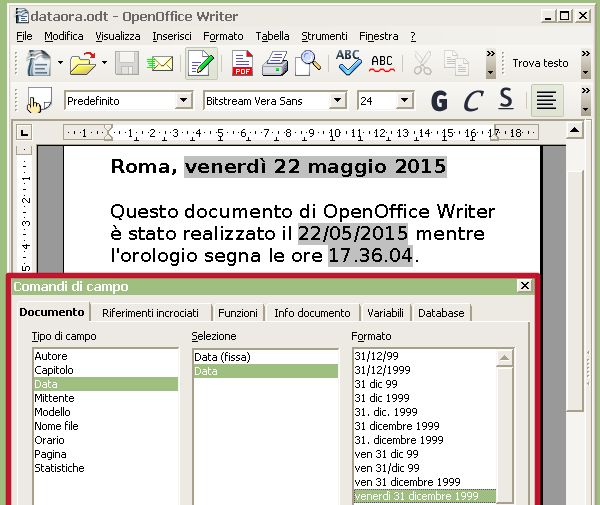Expand the formatting toolbar overflow chevron
The width and height of the screenshot is (600, 505).
tap(585, 91)
